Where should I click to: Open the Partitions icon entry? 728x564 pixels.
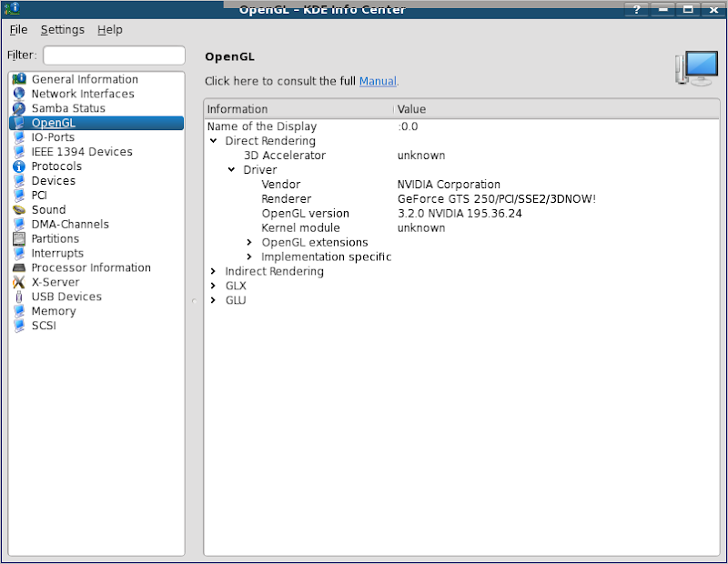19,239
